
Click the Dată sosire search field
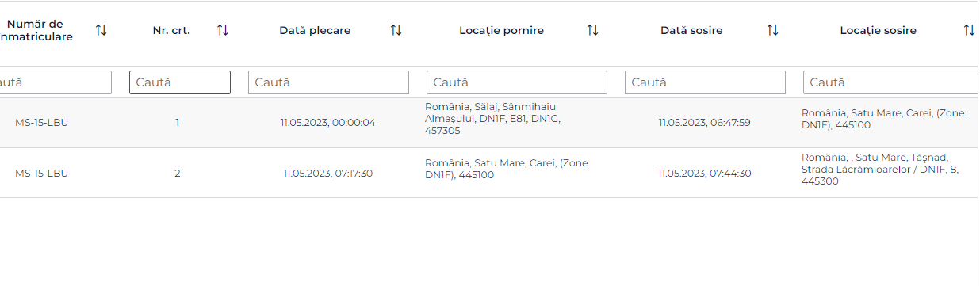click(x=705, y=82)
